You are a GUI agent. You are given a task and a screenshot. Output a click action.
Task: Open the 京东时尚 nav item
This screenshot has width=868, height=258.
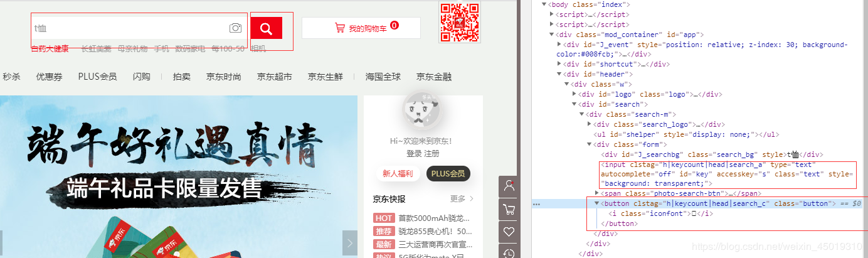click(x=223, y=77)
